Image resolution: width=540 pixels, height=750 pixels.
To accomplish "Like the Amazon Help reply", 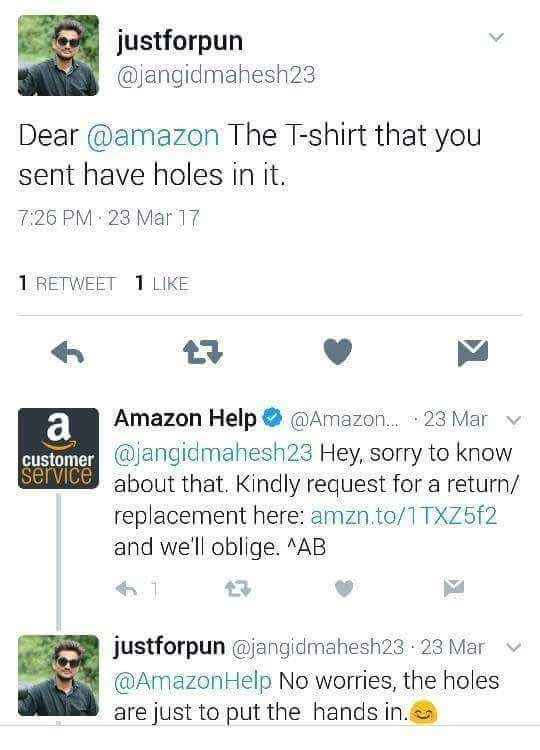I will 344,588.
